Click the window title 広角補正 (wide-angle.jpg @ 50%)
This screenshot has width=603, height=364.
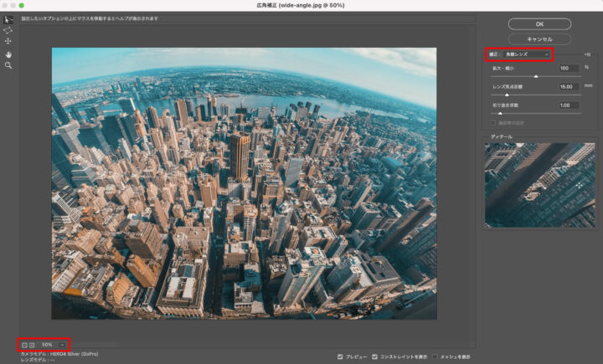click(x=301, y=5)
